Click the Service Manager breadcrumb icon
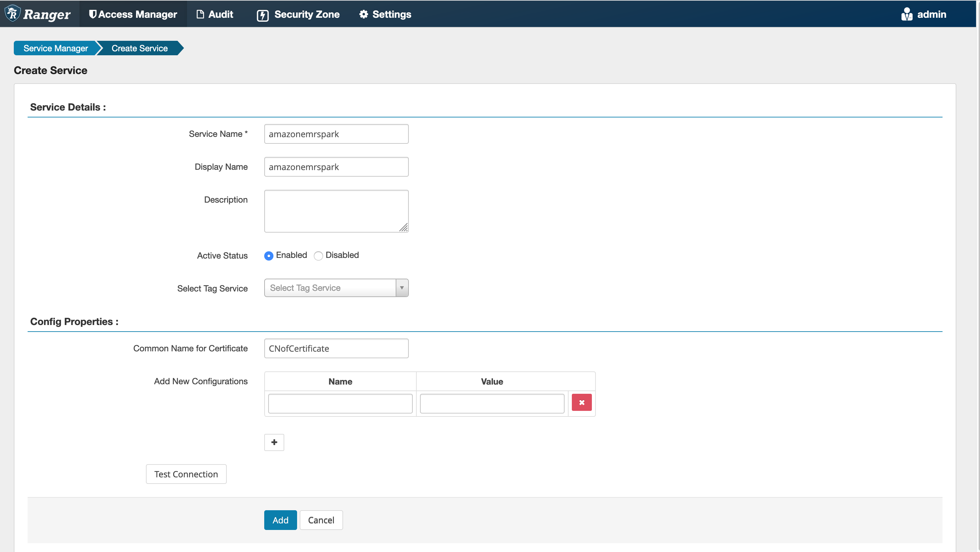The height and width of the screenshot is (552, 980). (x=56, y=48)
